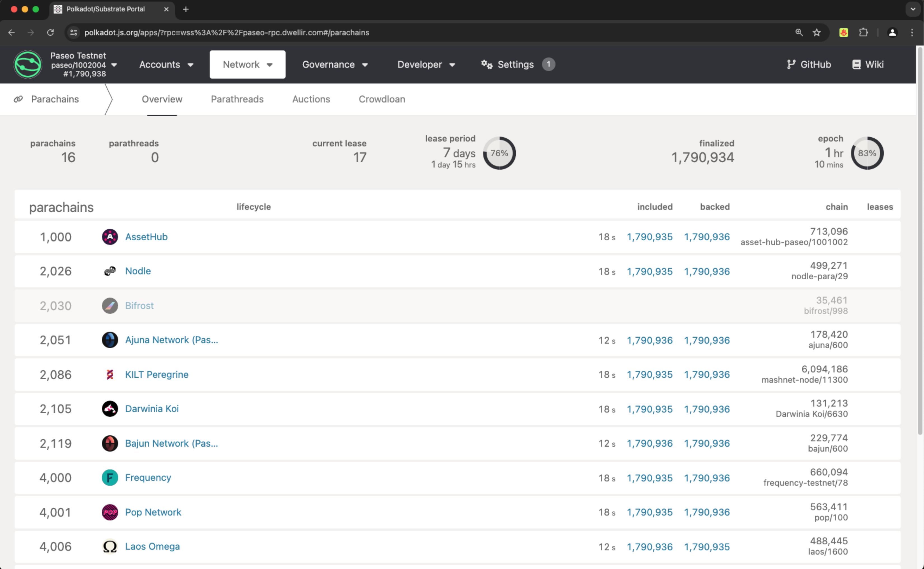Click the Bifrost row number 2,030
Viewport: 924px width, 569px height.
tap(56, 306)
